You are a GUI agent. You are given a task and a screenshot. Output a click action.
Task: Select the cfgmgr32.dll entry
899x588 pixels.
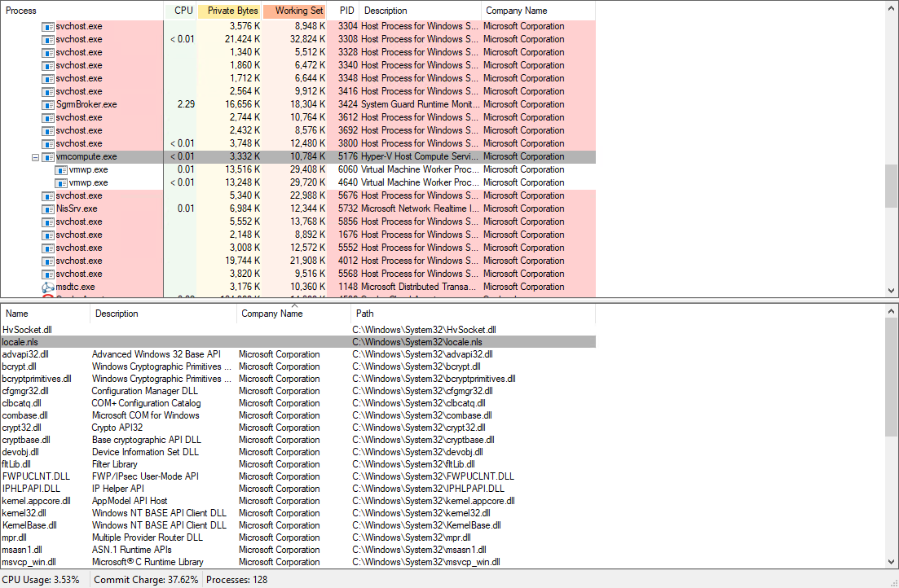point(298,391)
